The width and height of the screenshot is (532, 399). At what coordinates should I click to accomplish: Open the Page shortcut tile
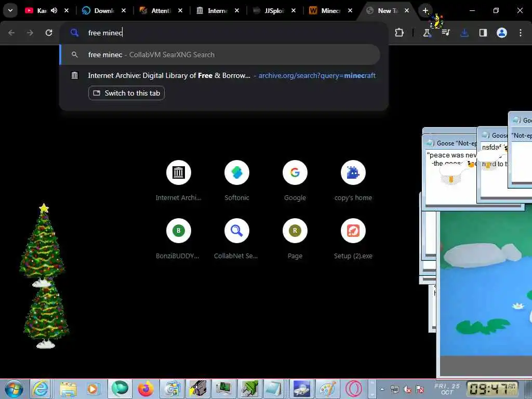[295, 239]
